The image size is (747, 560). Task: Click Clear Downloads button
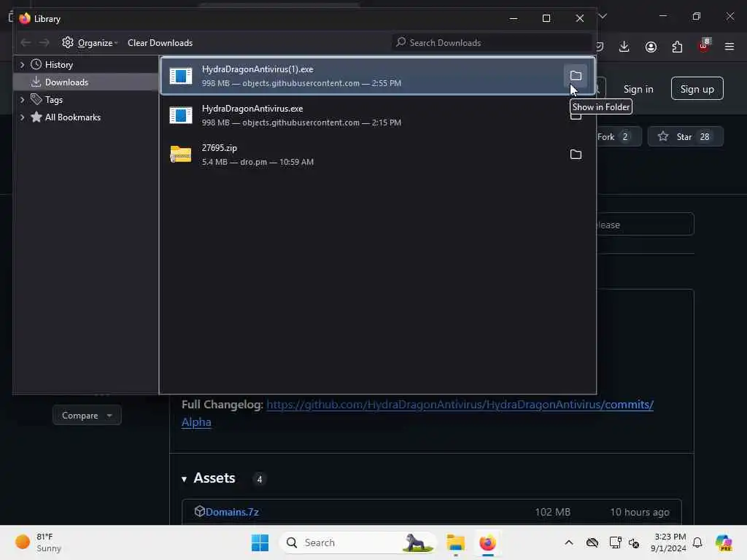(x=160, y=43)
